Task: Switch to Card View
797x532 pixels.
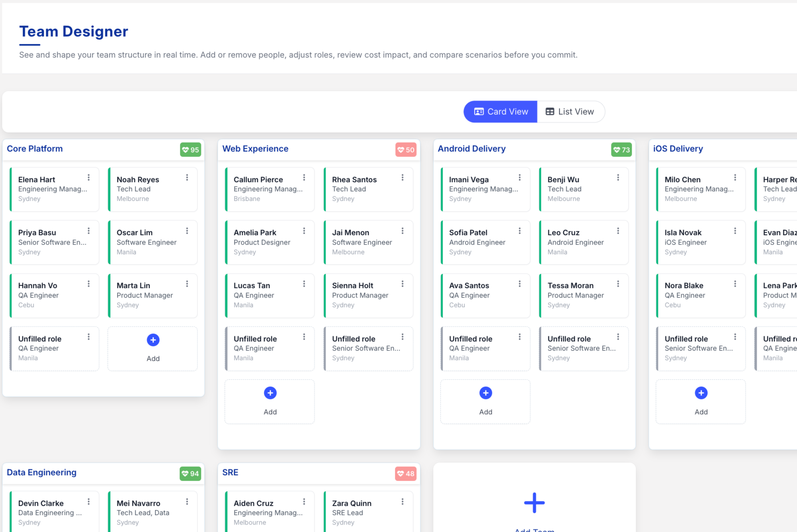Action: click(500, 111)
